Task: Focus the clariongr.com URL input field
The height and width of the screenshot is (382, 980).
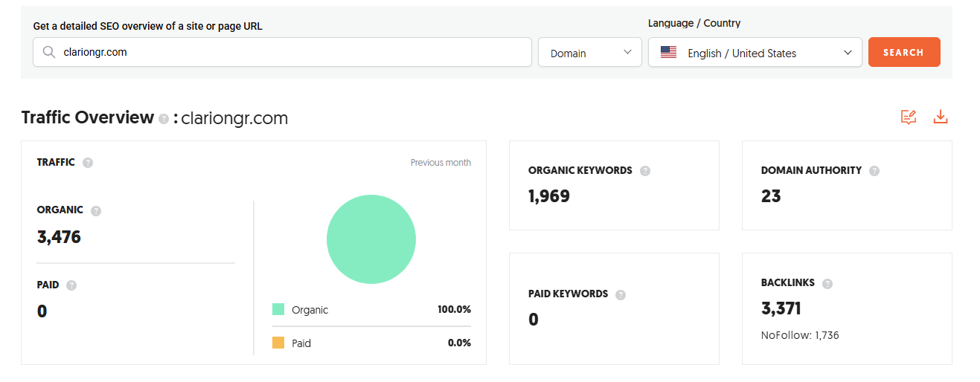Action: click(x=282, y=53)
